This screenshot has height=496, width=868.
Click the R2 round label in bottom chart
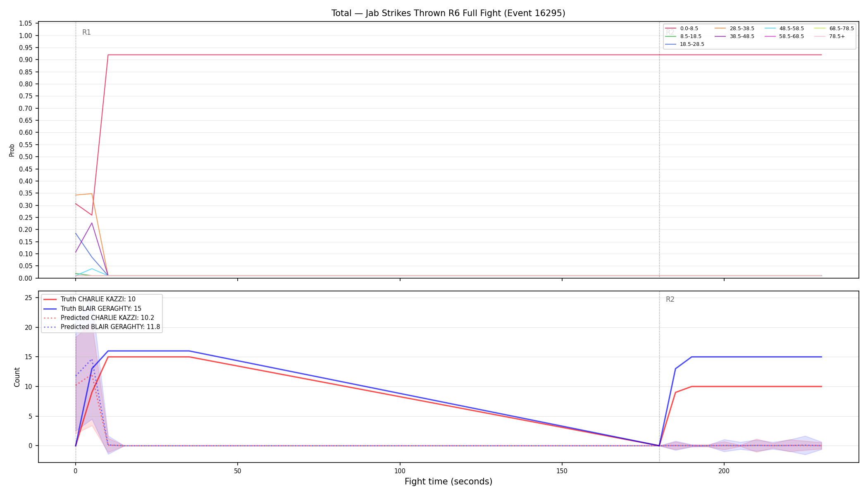tap(670, 299)
